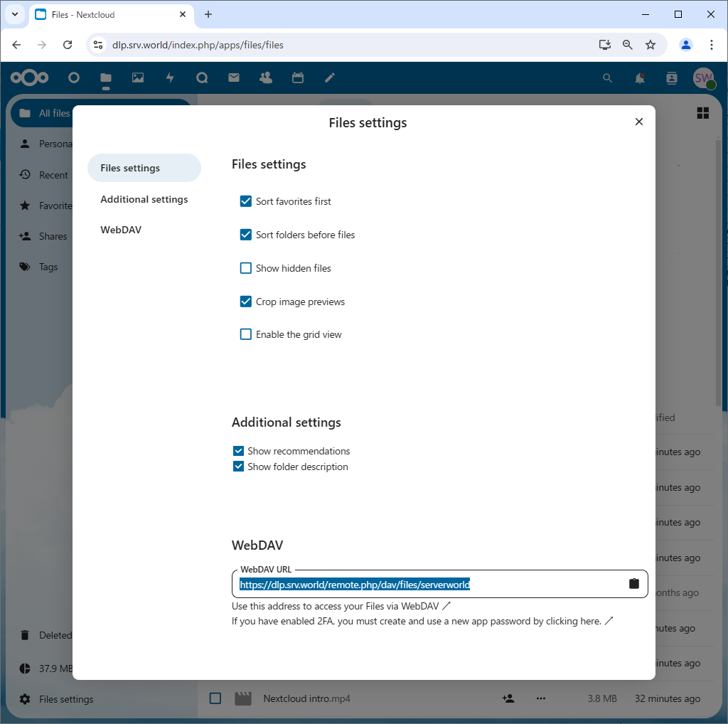Open the Photos app icon

click(x=138, y=78)
